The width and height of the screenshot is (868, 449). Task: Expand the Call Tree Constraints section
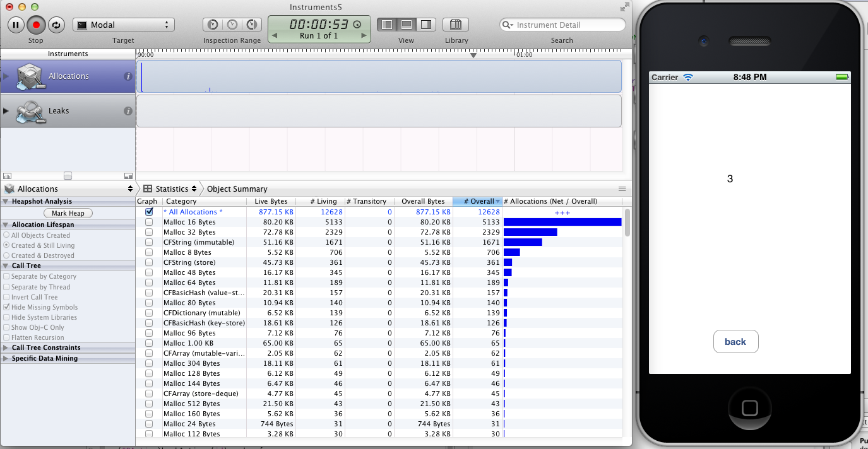tap(6, 348)
